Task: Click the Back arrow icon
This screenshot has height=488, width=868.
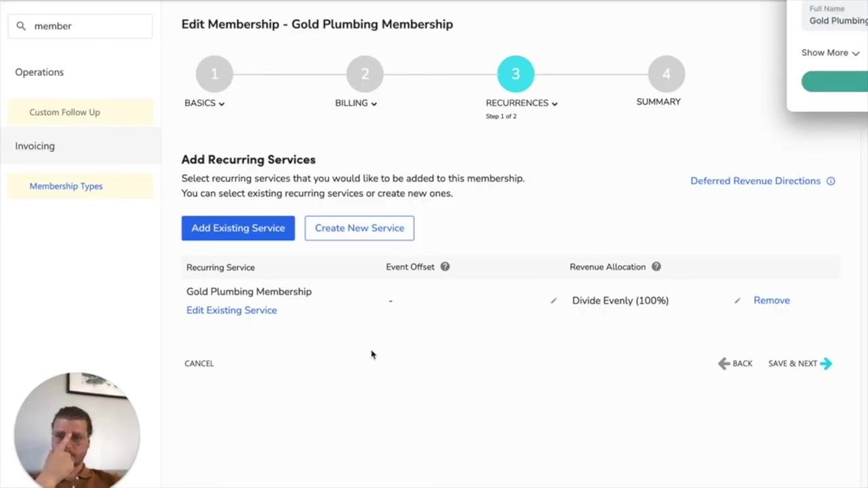Action: click(x=724, y=363)
